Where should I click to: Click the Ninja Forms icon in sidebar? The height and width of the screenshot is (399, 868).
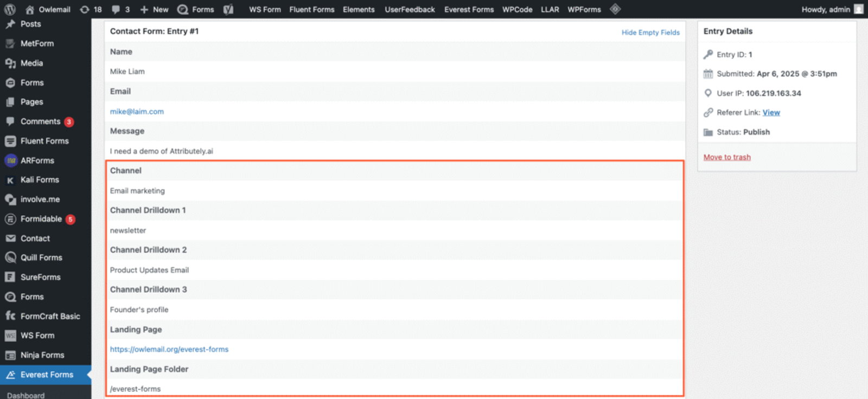10,355
